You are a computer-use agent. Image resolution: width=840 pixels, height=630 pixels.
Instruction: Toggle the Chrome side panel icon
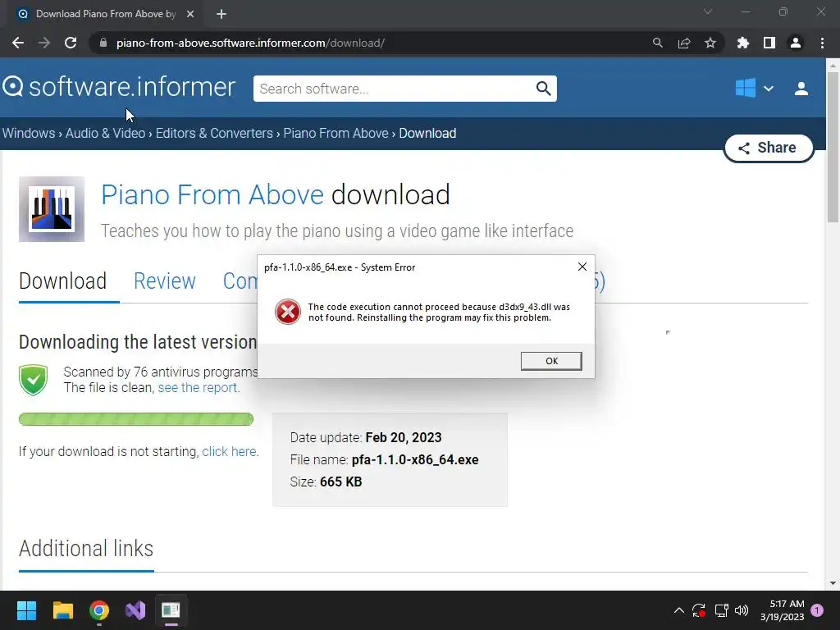pos(769,43)
